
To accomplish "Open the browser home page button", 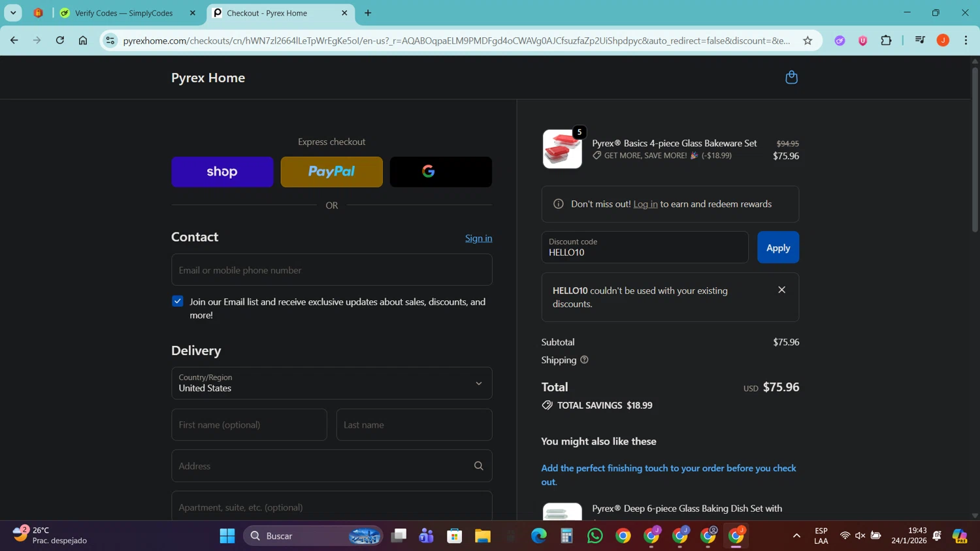I will click(x=83, y=40).
